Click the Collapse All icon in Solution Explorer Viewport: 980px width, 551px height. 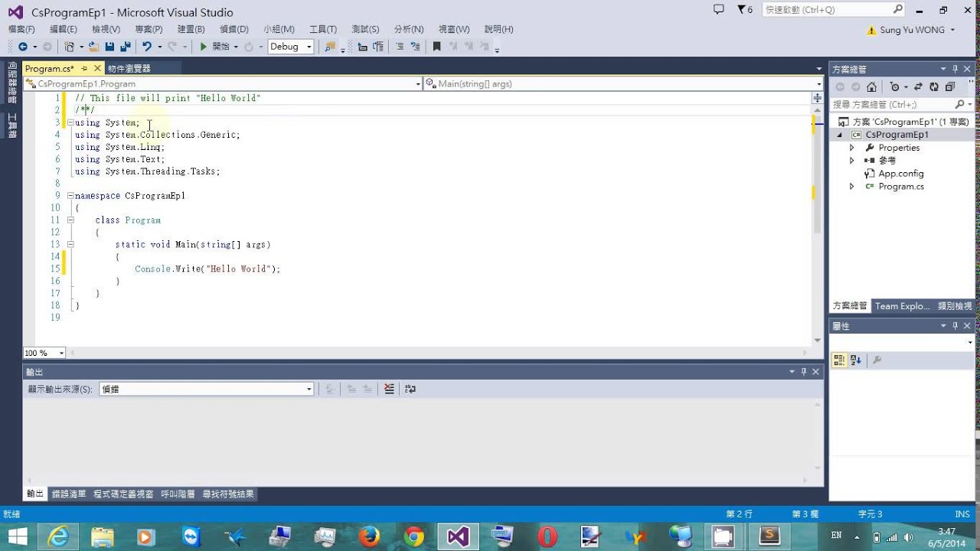pos(950,87)
